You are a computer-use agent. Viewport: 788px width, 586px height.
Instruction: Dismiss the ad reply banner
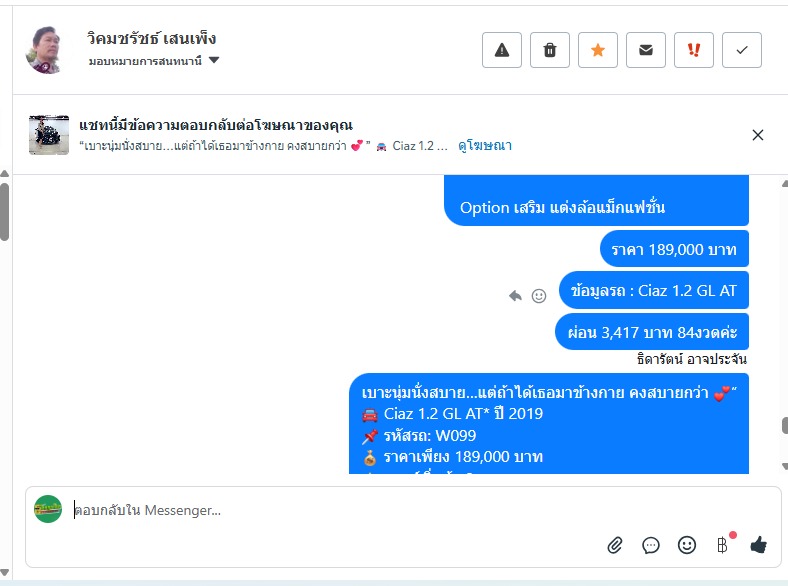(758, 135)
